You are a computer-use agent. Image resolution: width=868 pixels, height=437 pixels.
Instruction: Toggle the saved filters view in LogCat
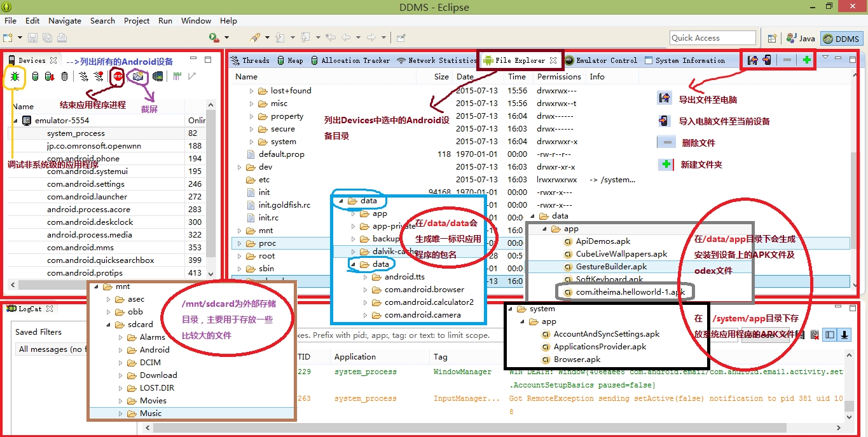coord(829,335)
